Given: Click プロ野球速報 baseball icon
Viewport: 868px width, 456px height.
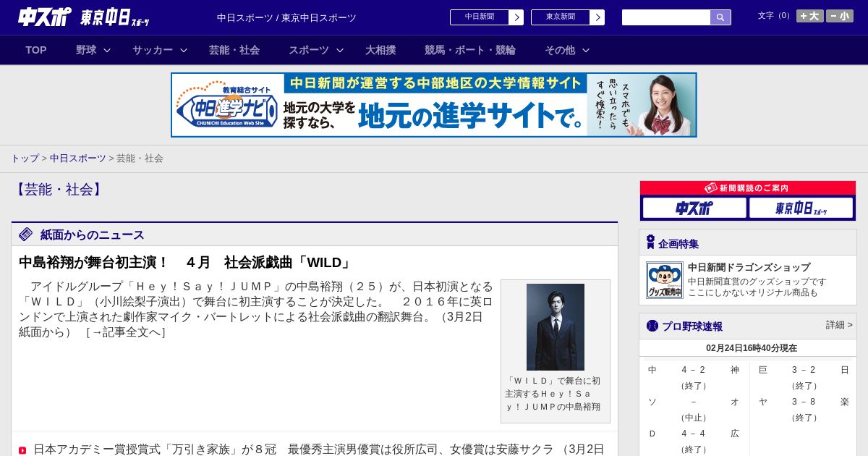Looking at the screenshot, I should pos(652,326).
